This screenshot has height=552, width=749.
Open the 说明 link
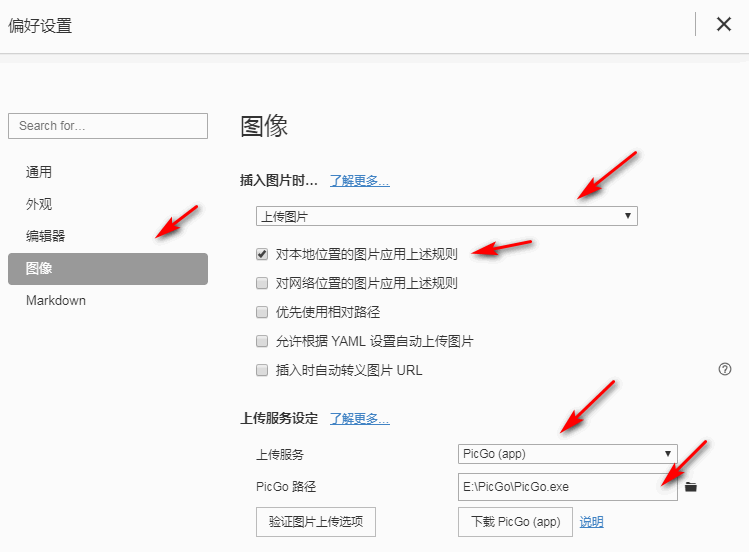[x=591, y=522]
